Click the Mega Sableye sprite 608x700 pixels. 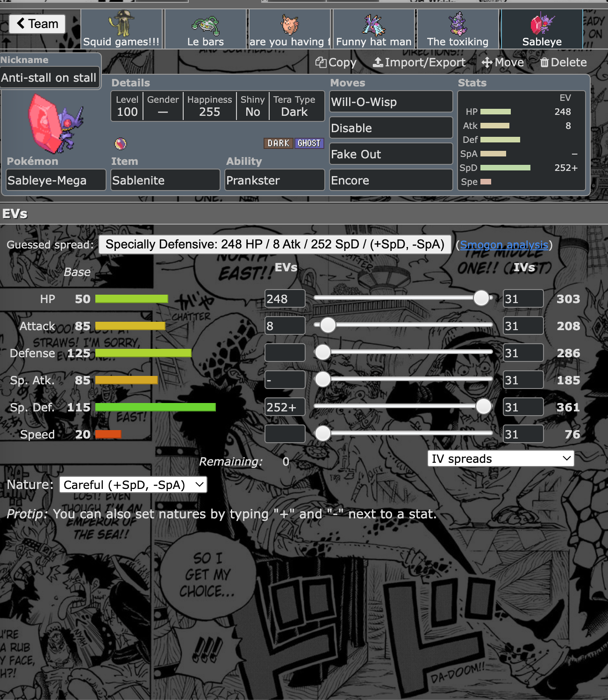[x=55, y=123]
